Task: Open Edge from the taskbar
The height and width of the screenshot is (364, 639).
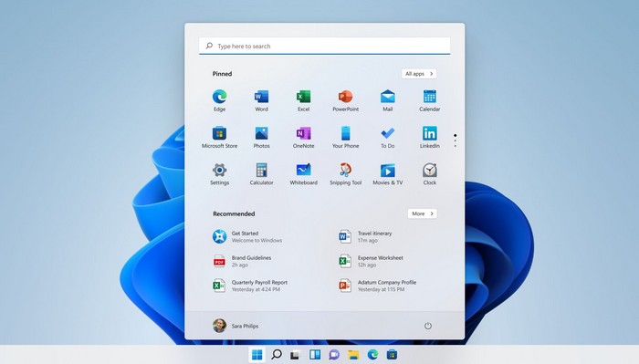Action: pyautogui.click(x=372, y=355)
